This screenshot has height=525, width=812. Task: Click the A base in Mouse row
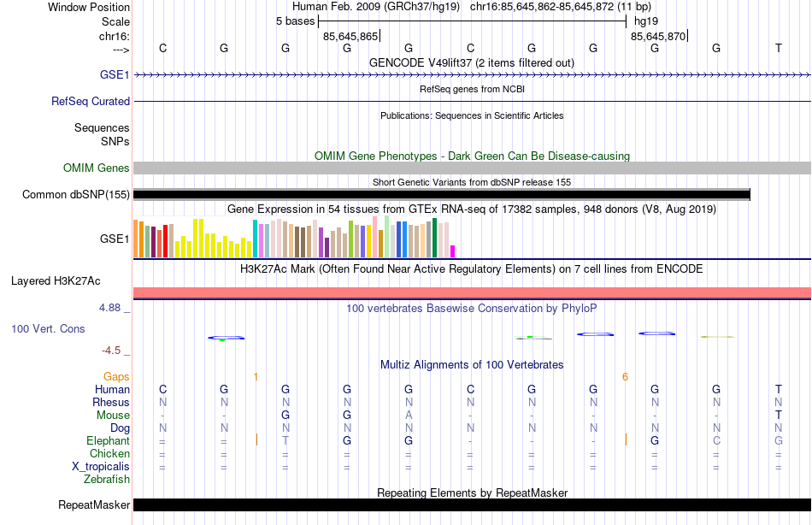pos(409,416)
